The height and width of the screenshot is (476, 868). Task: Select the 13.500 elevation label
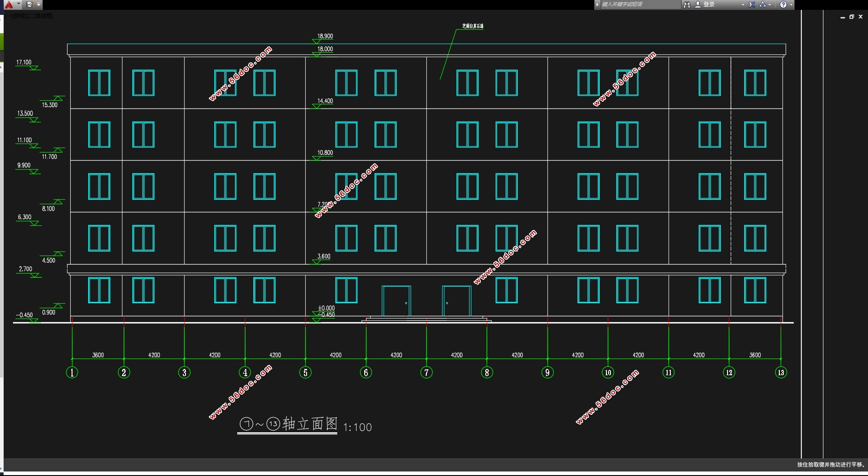(x=25, y=113)
